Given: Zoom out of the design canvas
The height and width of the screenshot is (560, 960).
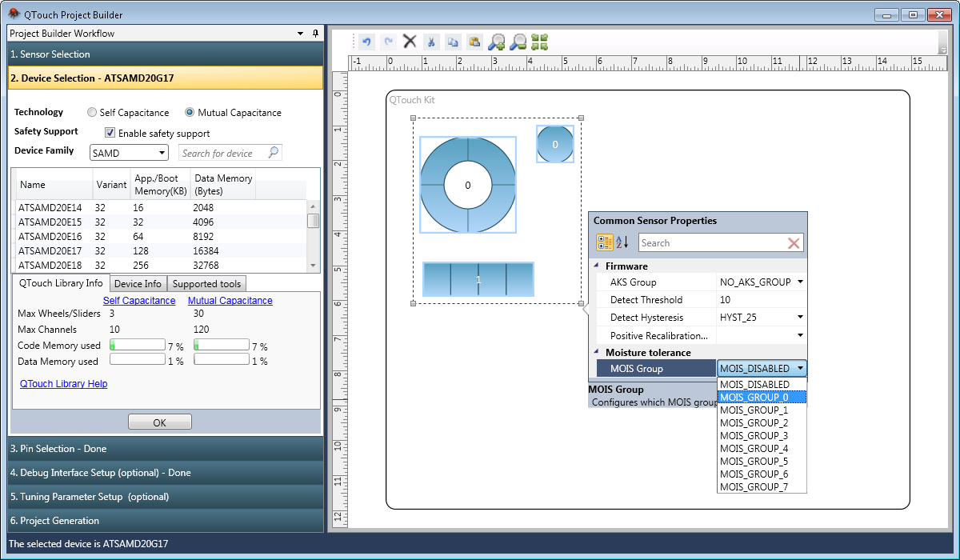Looking at the screenshot, I should (x=518, y=42).
